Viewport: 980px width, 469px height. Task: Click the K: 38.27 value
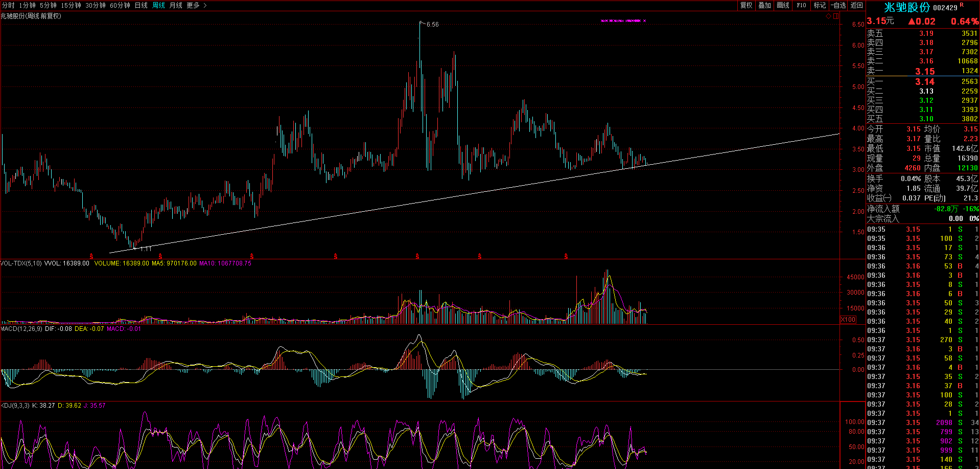(x=43, y=406)
